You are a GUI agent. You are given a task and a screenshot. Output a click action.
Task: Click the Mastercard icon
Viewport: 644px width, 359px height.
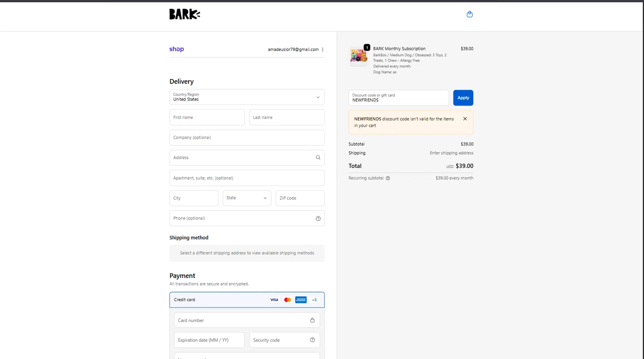point(288,300)
